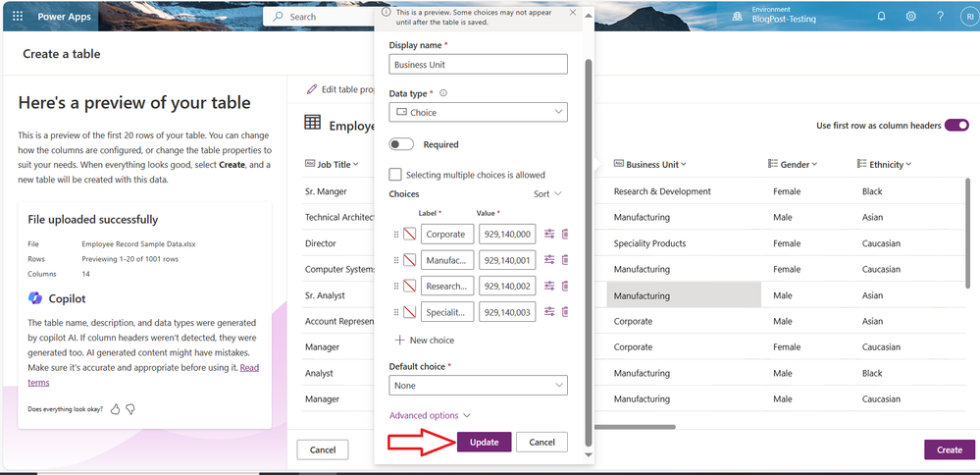Click the Data type info icon
Viewport: 980px width, 475px height.
(x=443, y=93)
